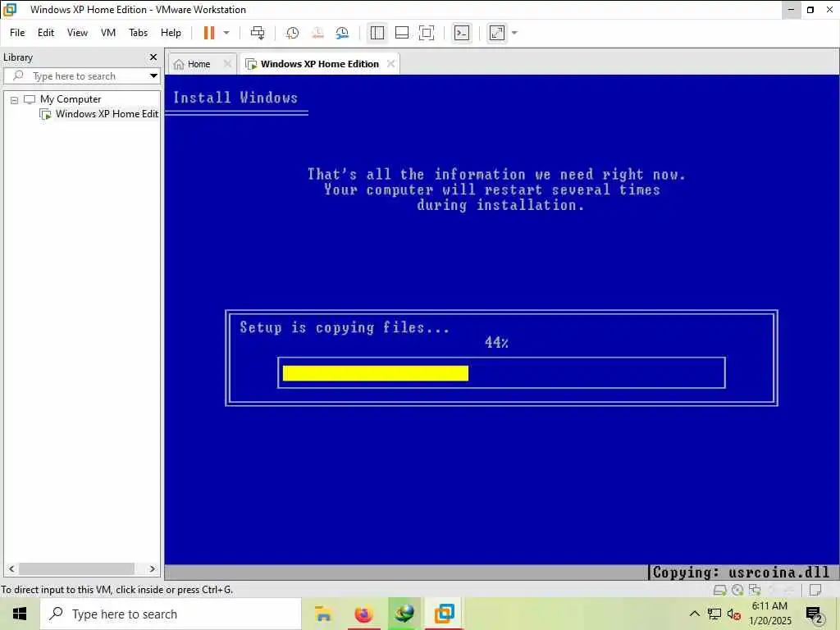The height and width of the screenshot is (630, 840).
Task: Click the CD/DVD device status icon
Action: [737, 590]
